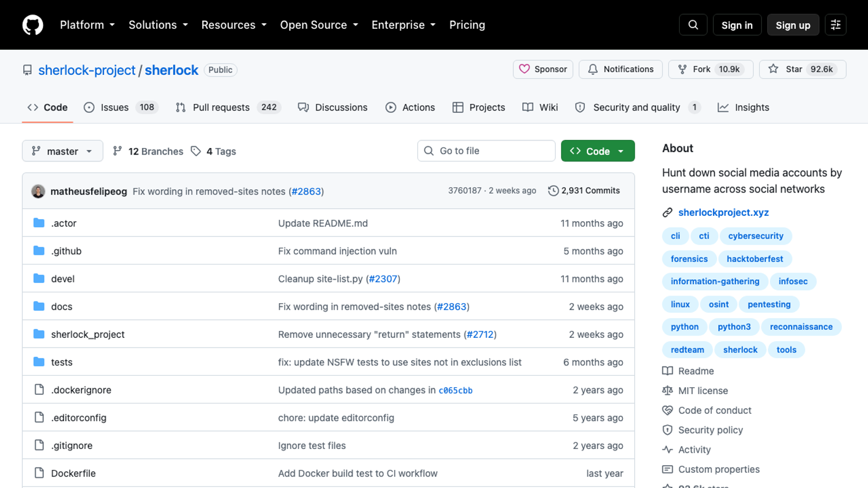Click the Sign in button
Viewport: 868px width, 488px height.
point(737,25)
